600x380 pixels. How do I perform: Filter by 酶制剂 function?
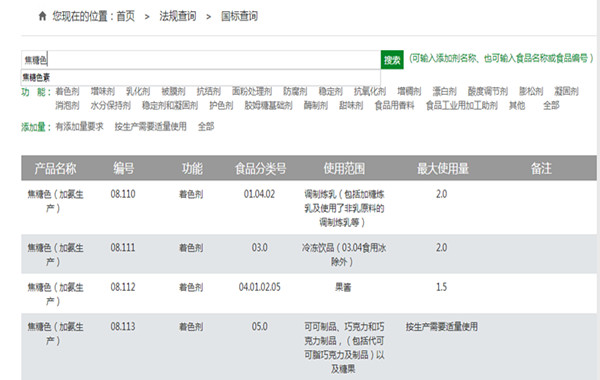pos(316,105)
